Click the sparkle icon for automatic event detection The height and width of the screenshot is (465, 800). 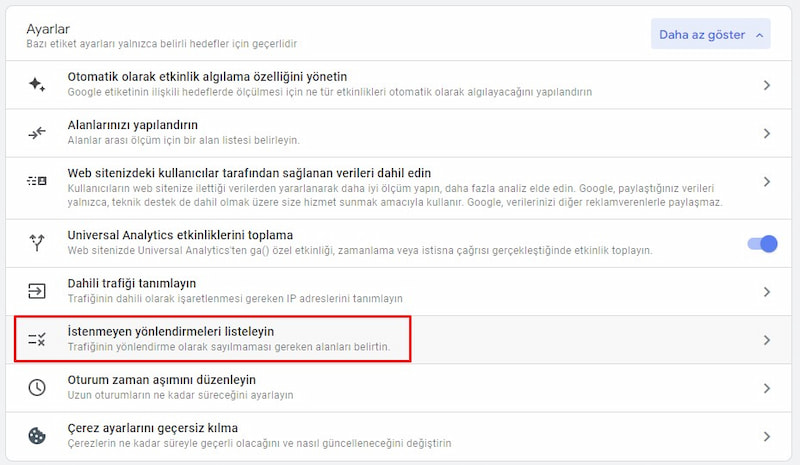37,85
